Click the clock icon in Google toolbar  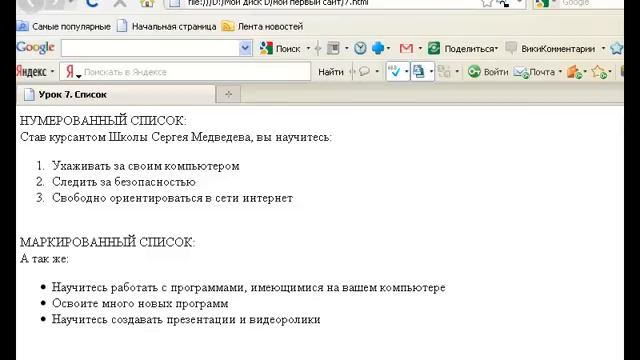click(360, 48)
